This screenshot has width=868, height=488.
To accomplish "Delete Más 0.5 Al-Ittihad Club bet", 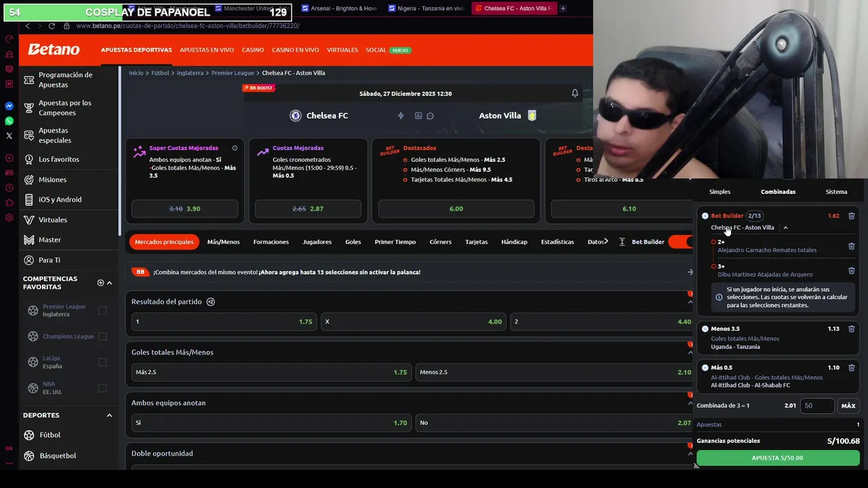I will click(852, 367).
